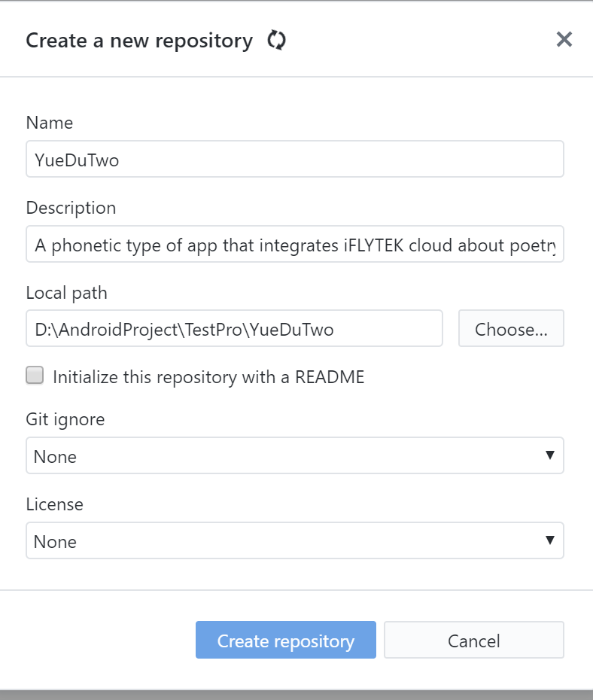Screen dimensions: 593x700
Task: Close the Create a new repository dialog
Action: [564, 39]
